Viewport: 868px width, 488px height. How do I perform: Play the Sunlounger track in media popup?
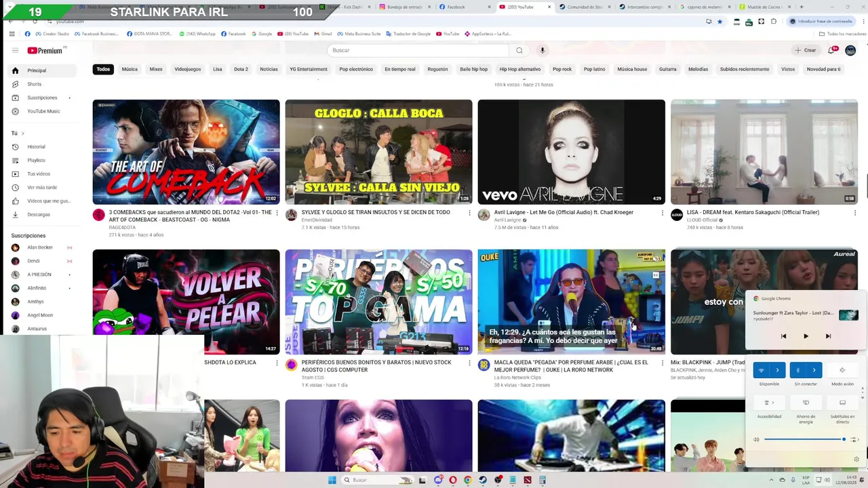[x=806, y=336]
